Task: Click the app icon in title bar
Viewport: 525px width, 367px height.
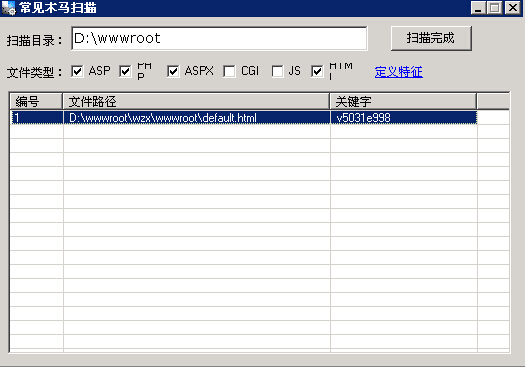Action: [x=8, y=8]
